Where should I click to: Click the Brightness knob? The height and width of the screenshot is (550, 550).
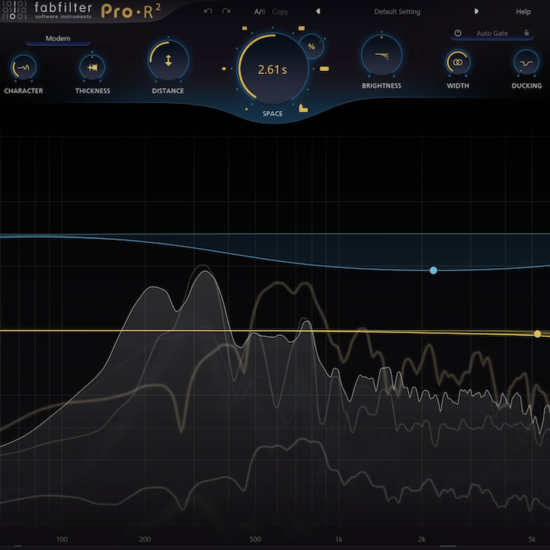[381, 55]
